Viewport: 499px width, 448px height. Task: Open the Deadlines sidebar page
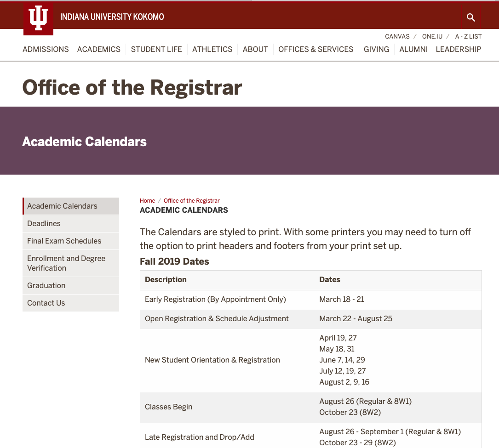pyautogui.click(x=44, y=223)
